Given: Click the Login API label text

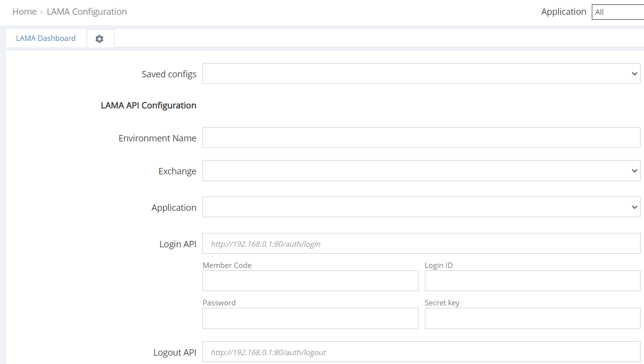Looking at the screenshot, I should pyautogui.click(x=178, y=244).
